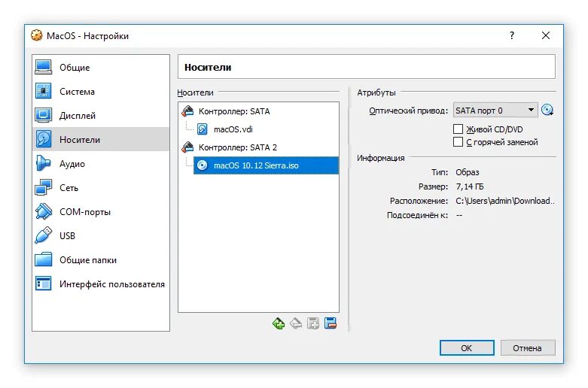Remove the selected storage controller
This screenshot has height=388, width=588.
tap(331, 323)
